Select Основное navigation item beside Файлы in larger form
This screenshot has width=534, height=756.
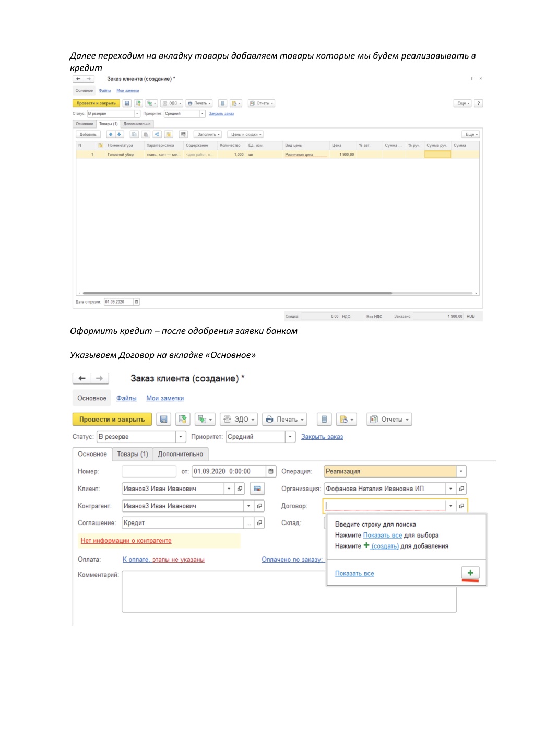(92, 398)
